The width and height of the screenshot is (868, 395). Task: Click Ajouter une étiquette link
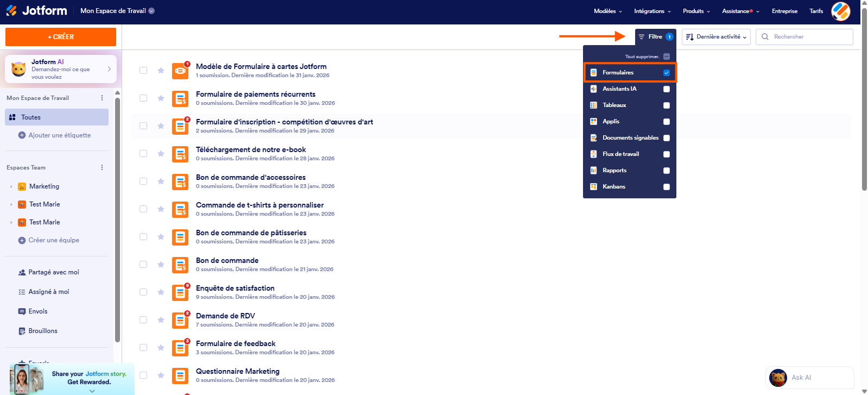tap(60, 135)
